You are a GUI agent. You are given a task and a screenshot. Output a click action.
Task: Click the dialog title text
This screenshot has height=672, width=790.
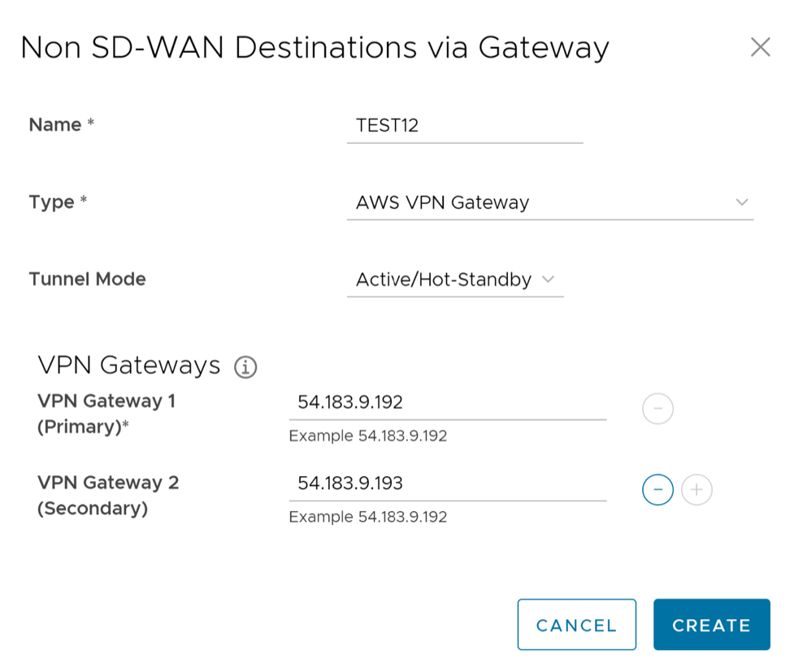pyautogui.click(x=315, y=47)
